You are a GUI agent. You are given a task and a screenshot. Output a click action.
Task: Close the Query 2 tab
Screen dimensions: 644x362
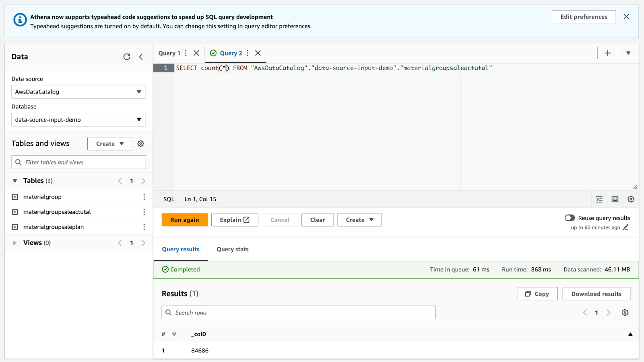pyautogui.click(x=258, y=53)
